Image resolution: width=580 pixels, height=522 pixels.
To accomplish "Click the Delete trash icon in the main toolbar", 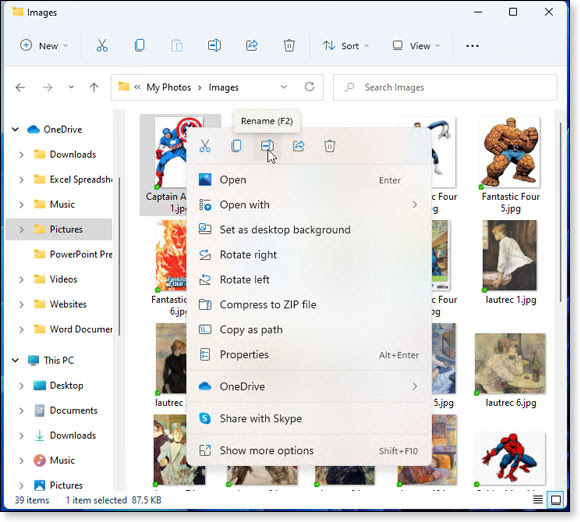I will coord(289,46).
